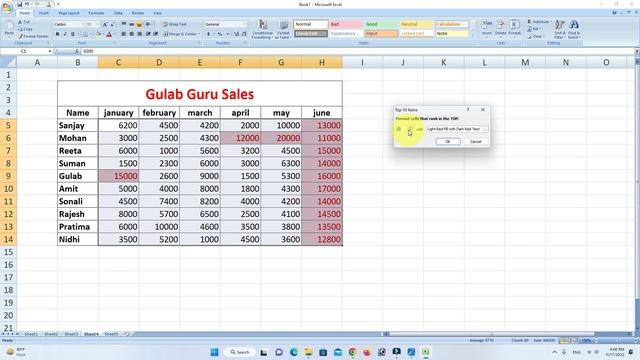Apply the Neutral cell style
The image size is (640, 360).
coord(416,24)
